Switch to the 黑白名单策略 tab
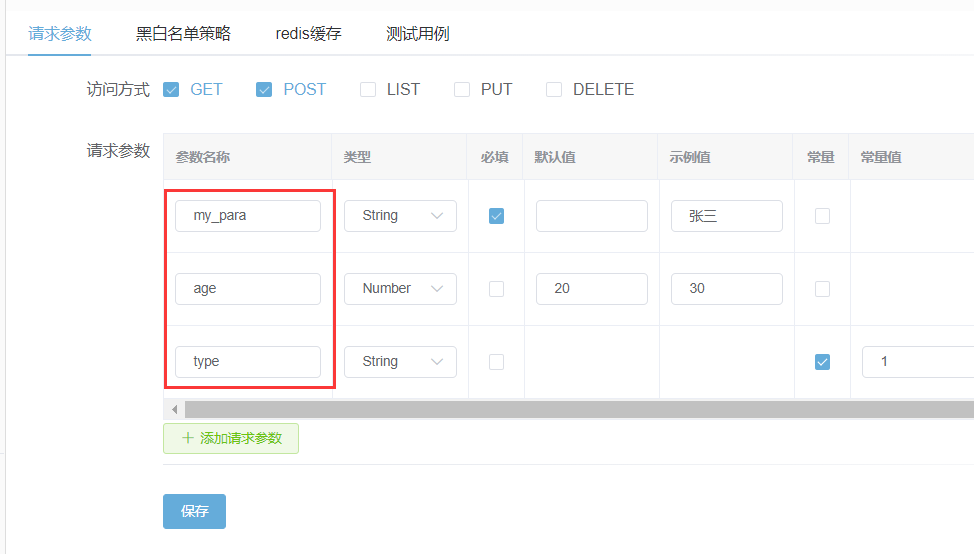Screen dimensions: 974x554 click(183, 34)
